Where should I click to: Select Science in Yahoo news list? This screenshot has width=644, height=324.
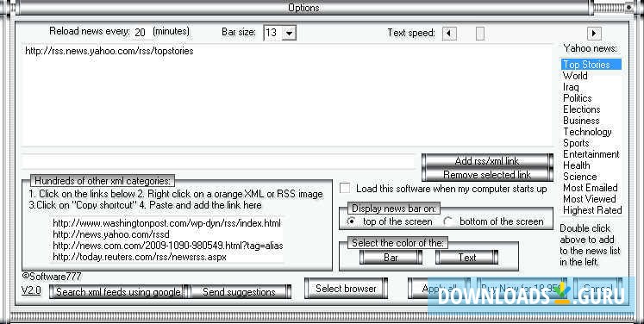coord(591,177)
